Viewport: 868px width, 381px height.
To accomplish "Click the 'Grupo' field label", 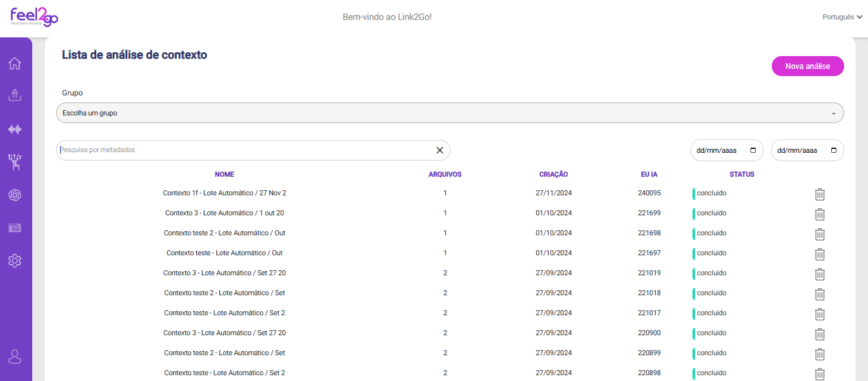I will pos(72,93).
